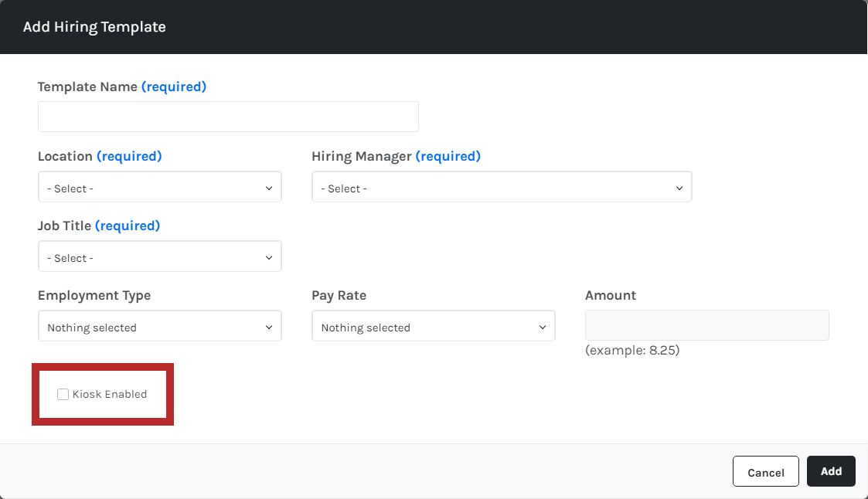This screenshot has height=499, width=868.
Task: Click the "Amount" label
Action: (611, 295)
